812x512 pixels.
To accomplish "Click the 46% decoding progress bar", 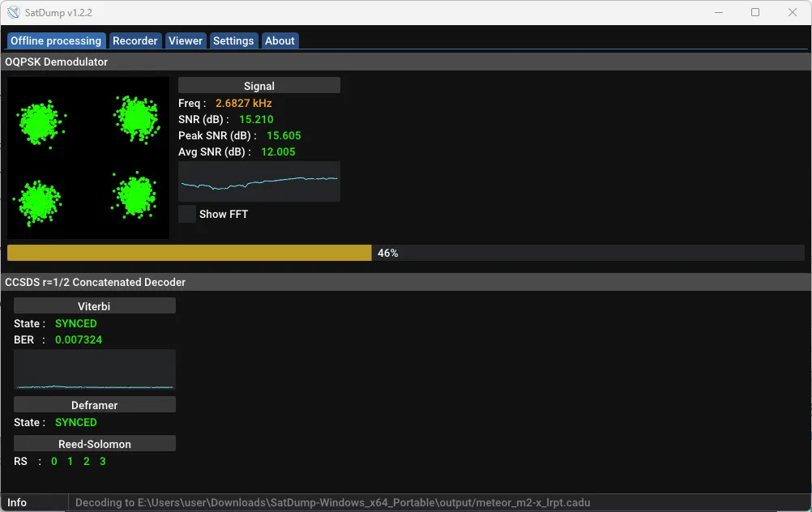I will tap(405, 253).
